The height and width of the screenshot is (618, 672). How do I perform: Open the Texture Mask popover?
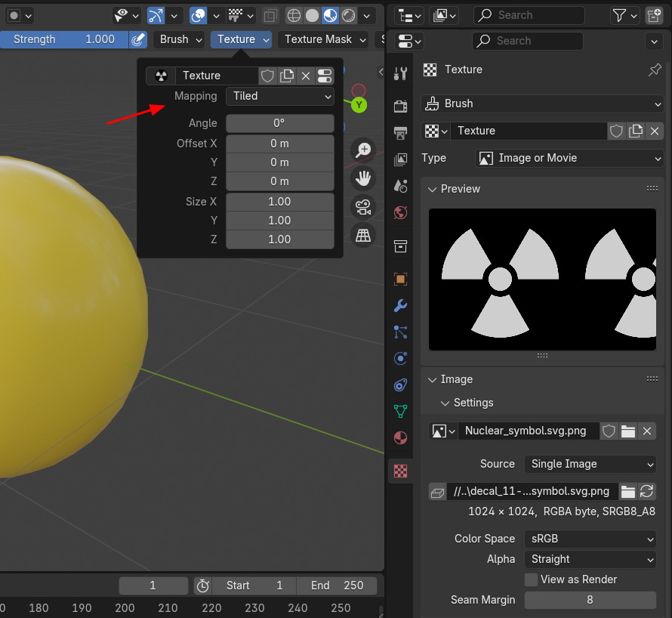click(323, 39)
